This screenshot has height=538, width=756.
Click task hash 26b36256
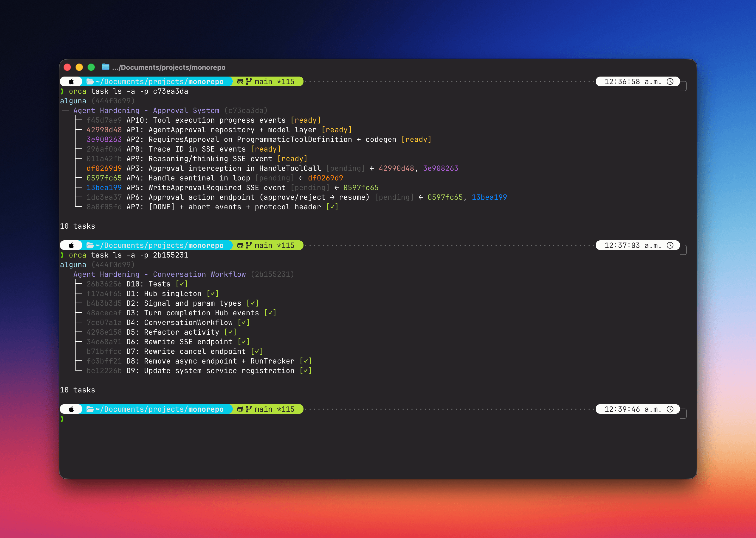point(104,284)
